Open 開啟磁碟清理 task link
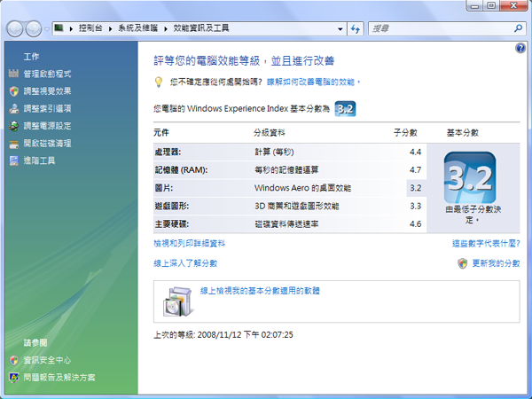Image resolution: width=532 pixels, height=399 pixels. pyautogui.click(x=47, y=144)
